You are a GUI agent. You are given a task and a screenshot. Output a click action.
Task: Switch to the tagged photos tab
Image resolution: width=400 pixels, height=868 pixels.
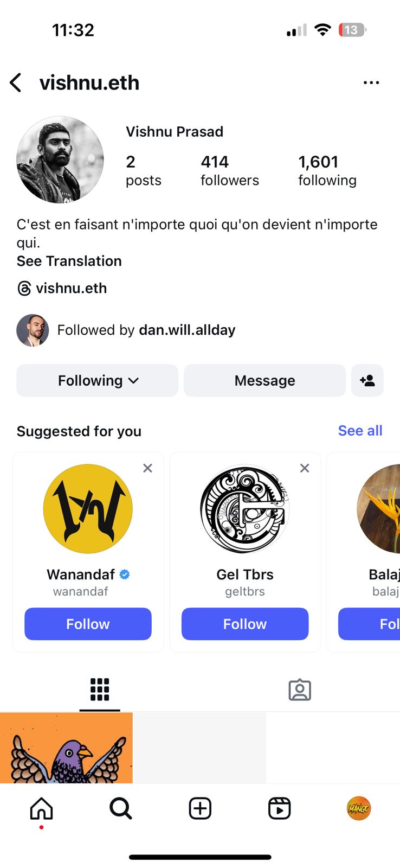[x=300, y=690]
